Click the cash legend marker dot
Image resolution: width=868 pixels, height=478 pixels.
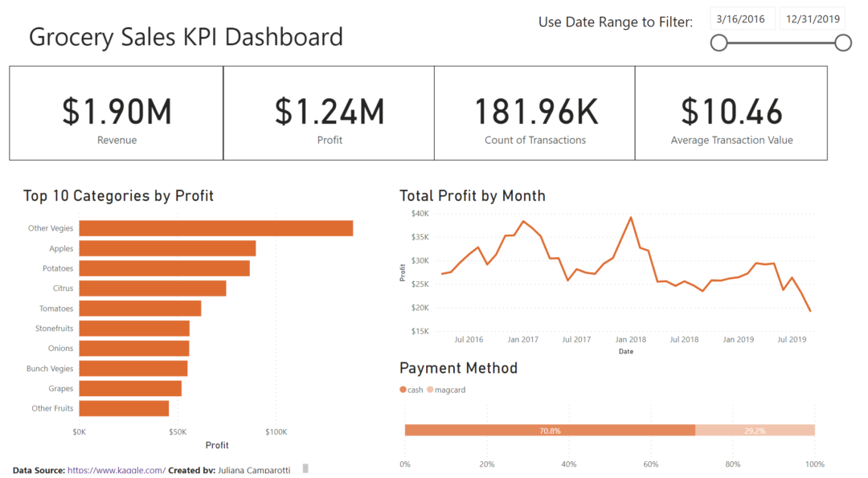click(403, 390)
